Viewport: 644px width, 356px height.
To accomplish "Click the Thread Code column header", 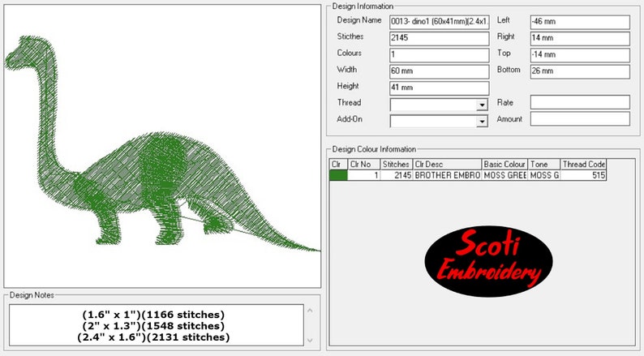I will (583, 165).
